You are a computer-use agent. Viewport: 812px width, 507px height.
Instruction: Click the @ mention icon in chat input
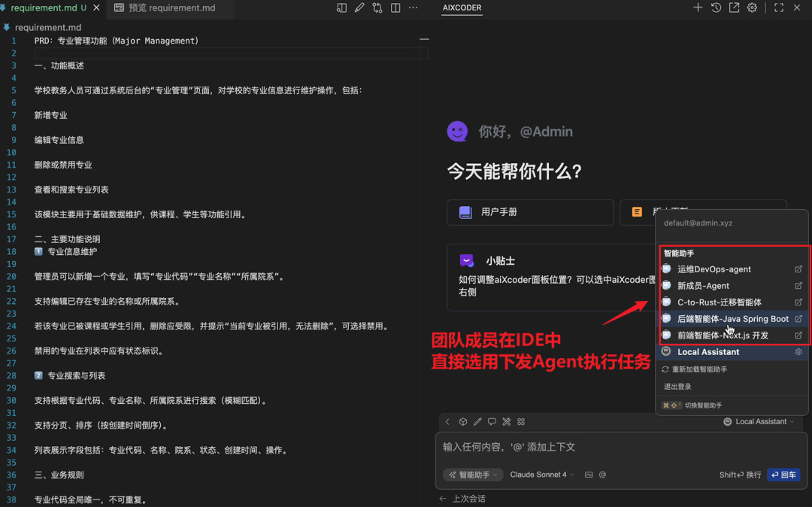click(602, 475)
